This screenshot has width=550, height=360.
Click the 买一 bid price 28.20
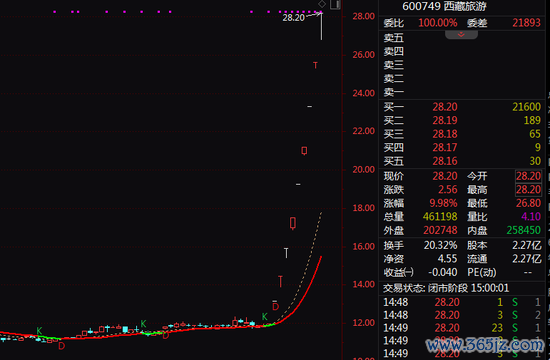click(445, 107)
